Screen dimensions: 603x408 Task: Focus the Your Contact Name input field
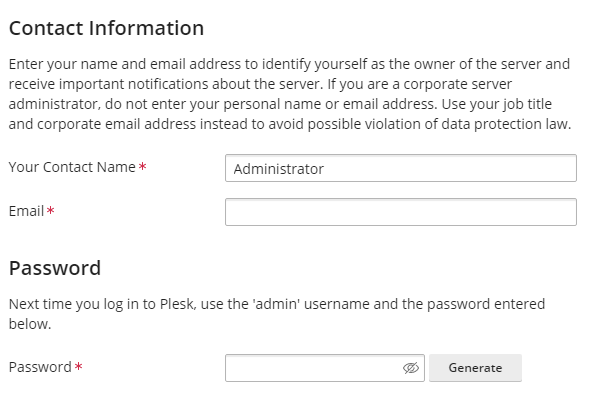pyautogui.click(x=401, y=168)
